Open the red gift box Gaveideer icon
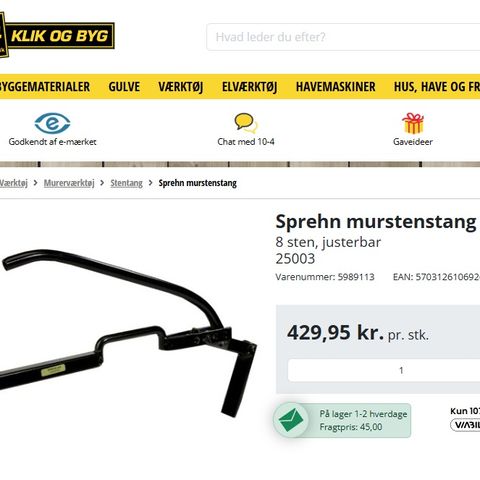This screenshot has height=480, width=480. click(413, 123)
